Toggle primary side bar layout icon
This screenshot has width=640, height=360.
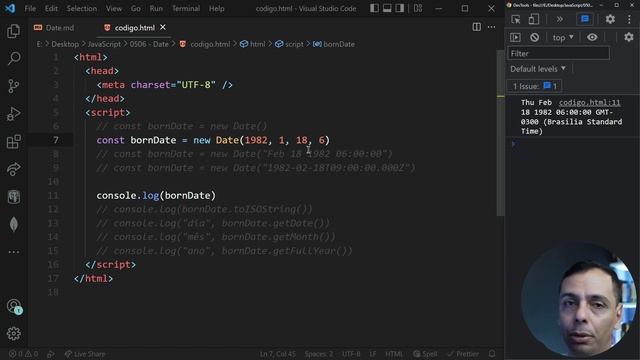click(x=374, y=8)
